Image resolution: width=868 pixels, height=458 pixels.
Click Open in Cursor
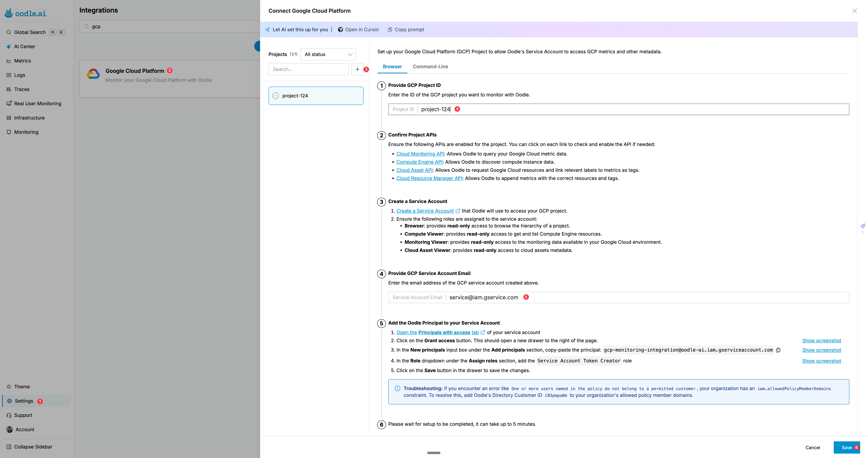tap(358, 30)
